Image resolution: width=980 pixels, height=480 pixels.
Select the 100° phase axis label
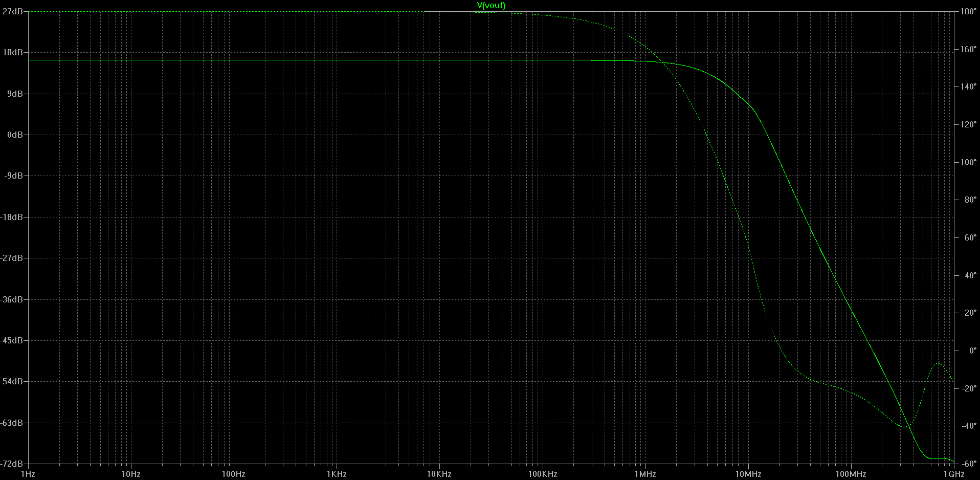pyautogui.click(x=969, y=162)
